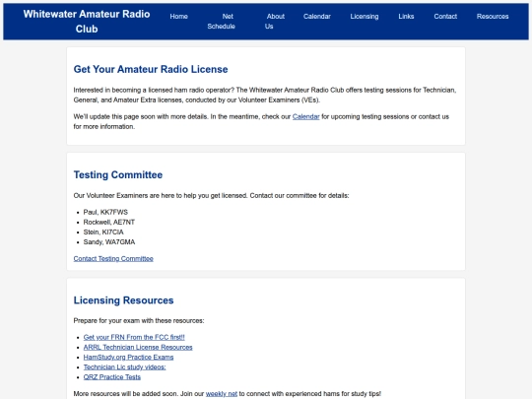Open the Resources menu item
The image size is (532, 399).
pos(493,17)
